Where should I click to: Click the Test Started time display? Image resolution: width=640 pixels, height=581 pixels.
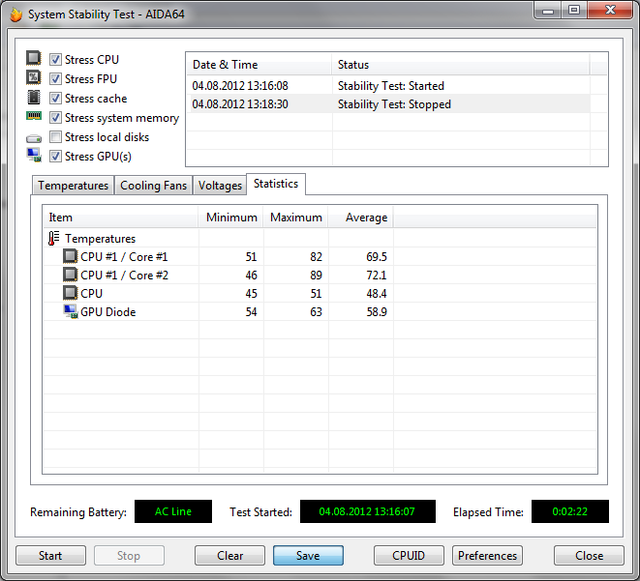(367, 511)
